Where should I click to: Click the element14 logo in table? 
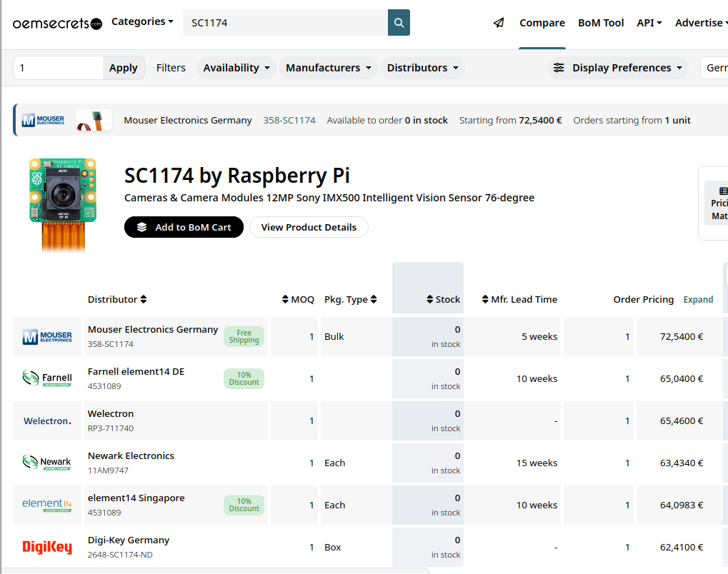(47, 505)
